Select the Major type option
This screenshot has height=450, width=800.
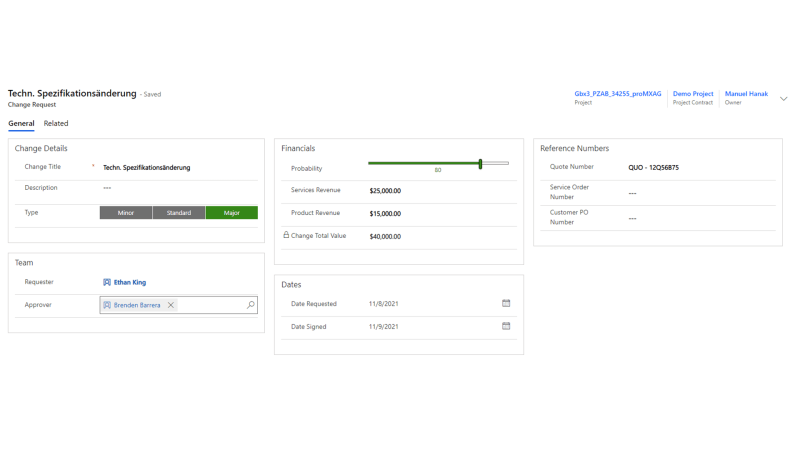point(231,212)
